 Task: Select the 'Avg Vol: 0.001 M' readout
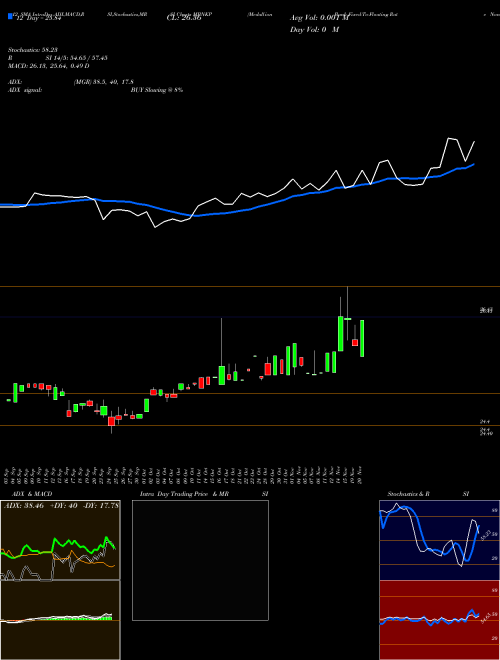point(320,18)
